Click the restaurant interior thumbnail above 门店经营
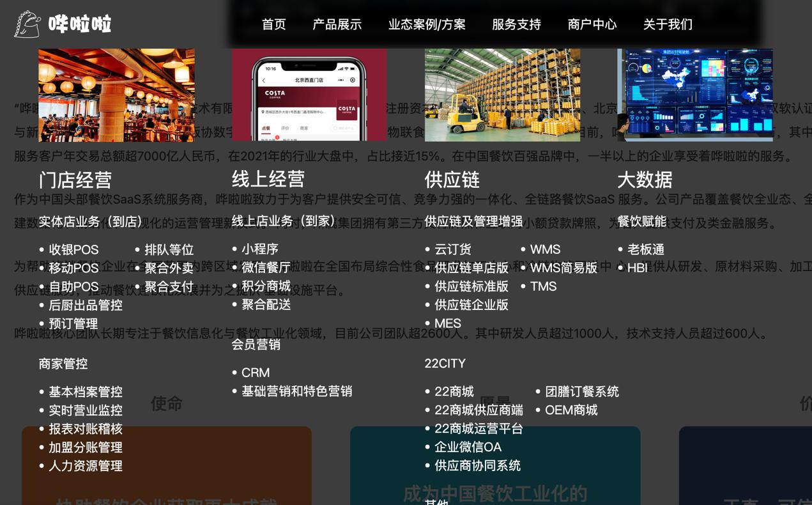This screenshot has height=505, width=812. point(116,95)
